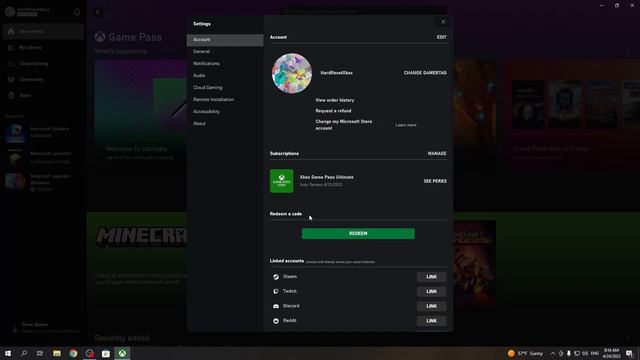Open the Account settings tab
The image size is (640, 360).
point(225,40)
